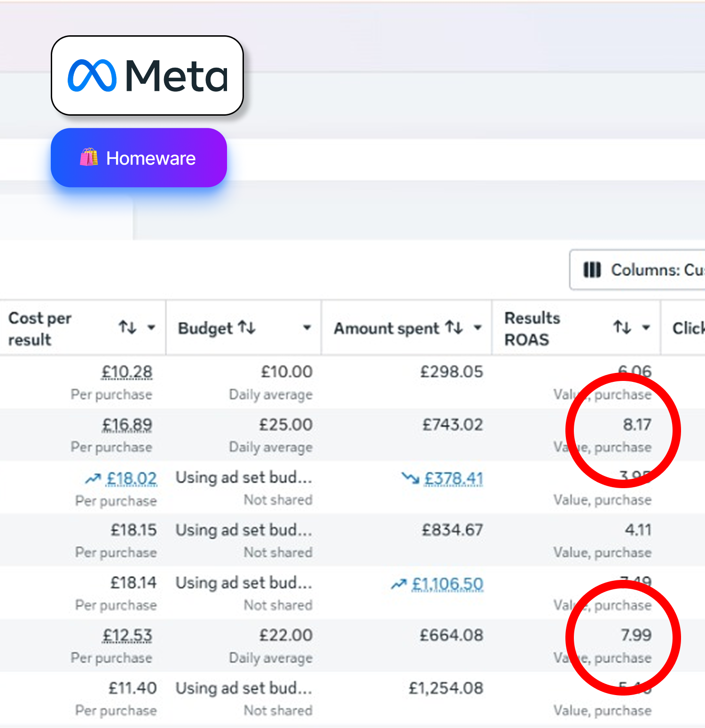This screenshot has width=705, height=728.
Task: Click 'Daily average' under the £25.00 budget
Action: click(x=271, y=448)
